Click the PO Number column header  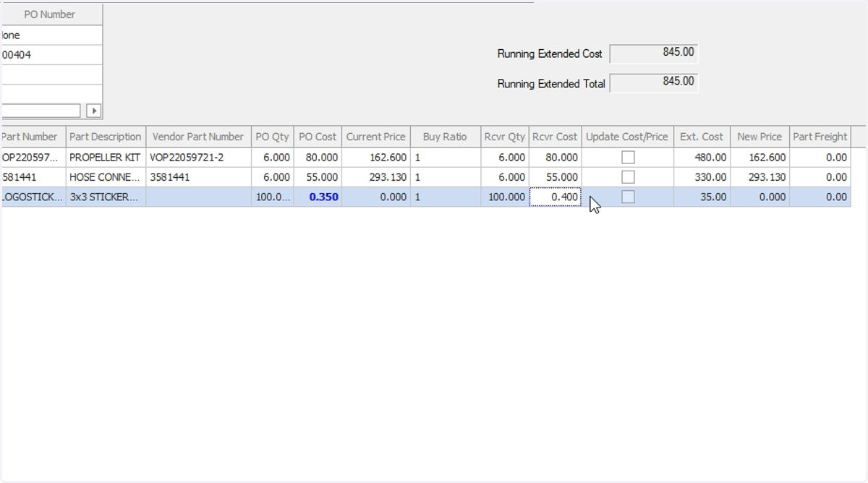point(51,14)
